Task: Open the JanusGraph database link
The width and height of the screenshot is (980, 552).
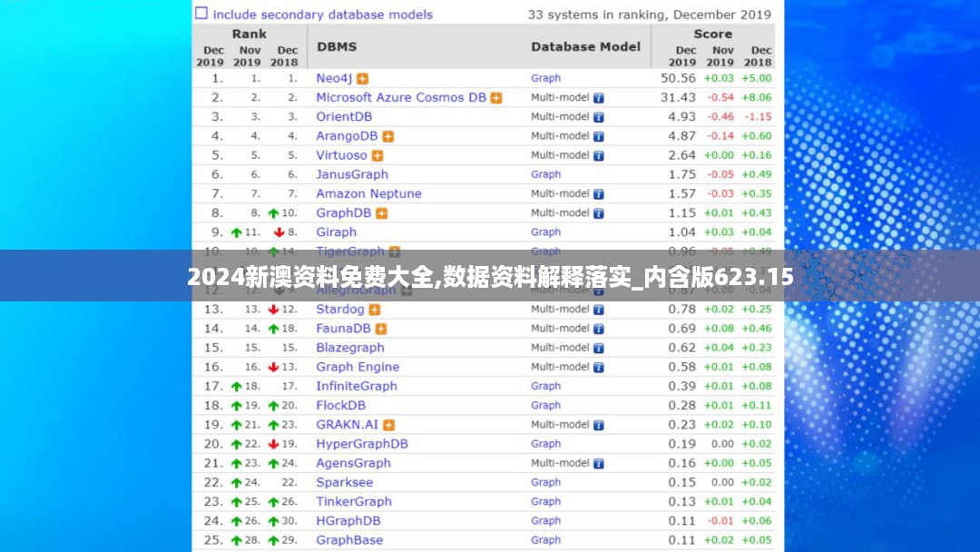Action: click(352, 174)
